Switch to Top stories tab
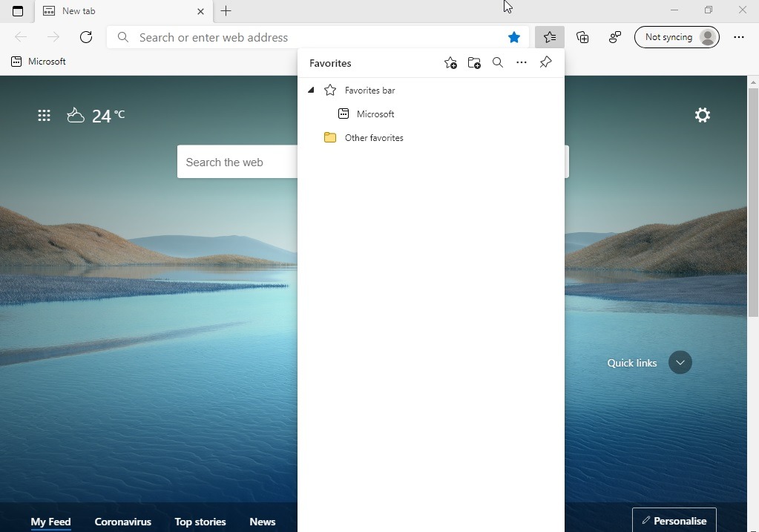Screen dimensions: 759x532 coord(200,522)
